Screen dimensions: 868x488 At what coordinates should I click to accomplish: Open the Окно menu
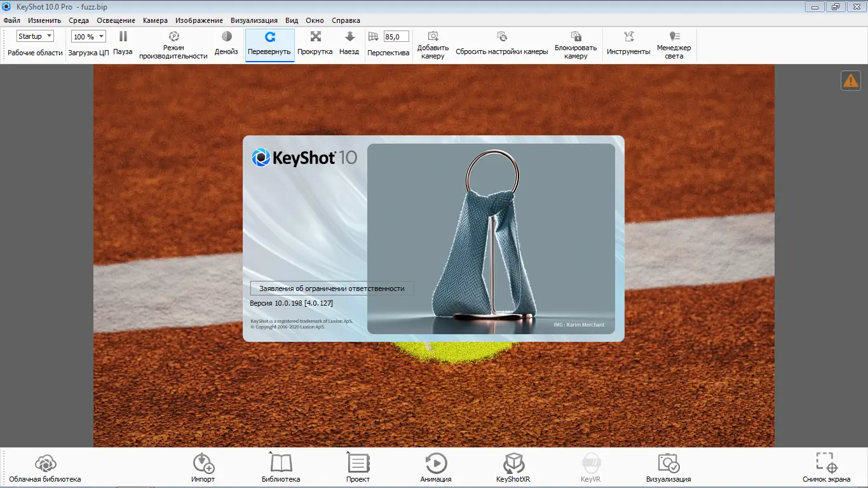pyautogui.click(x=315, y=20)
